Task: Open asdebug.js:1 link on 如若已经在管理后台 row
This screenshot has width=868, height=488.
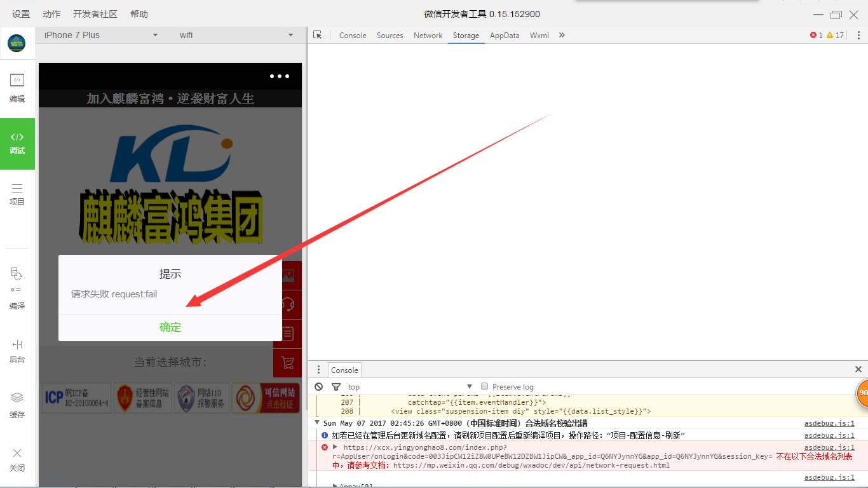Action: (x=829, y=435)
